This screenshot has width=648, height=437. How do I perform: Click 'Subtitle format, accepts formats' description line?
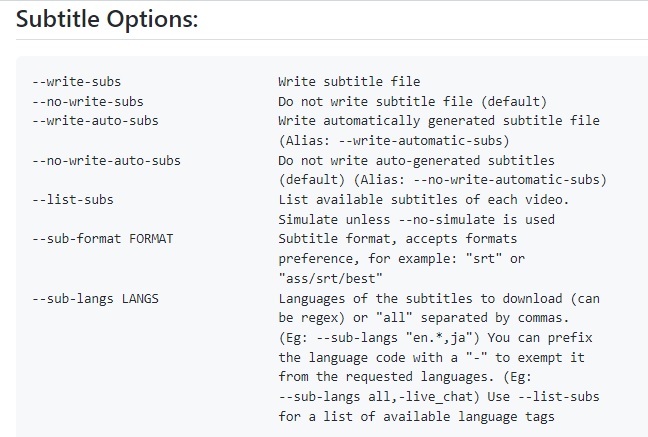pos(397,239)
